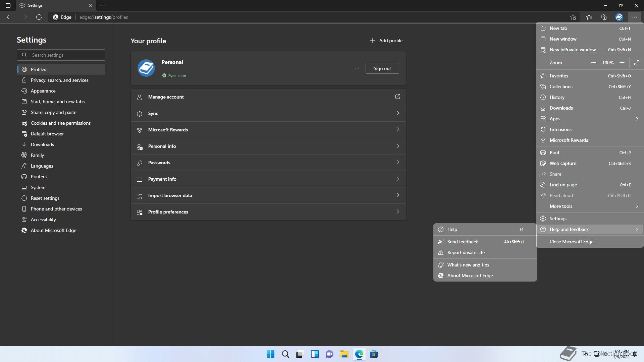Toggle the Settings and more ellipsis button

coord(634,17)
